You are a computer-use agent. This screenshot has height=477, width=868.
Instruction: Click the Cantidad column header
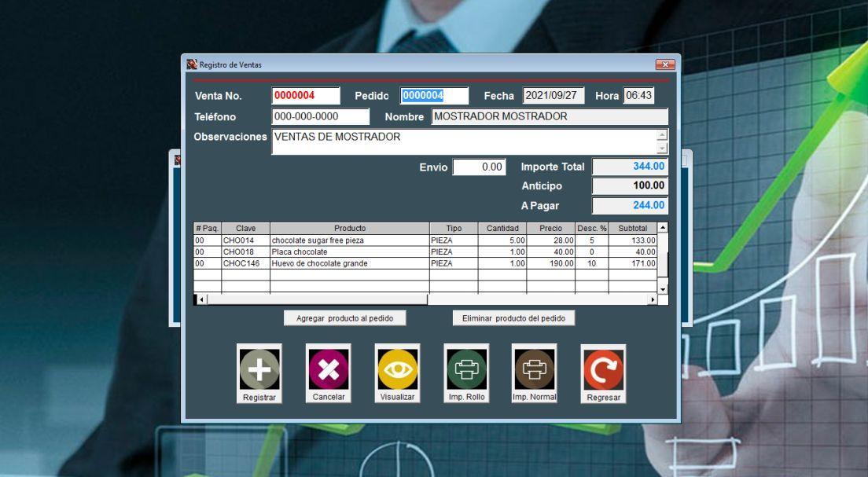502,228
